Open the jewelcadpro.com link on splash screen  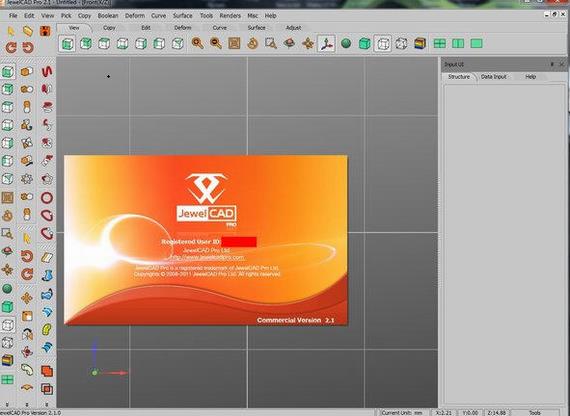click(208, 257)
